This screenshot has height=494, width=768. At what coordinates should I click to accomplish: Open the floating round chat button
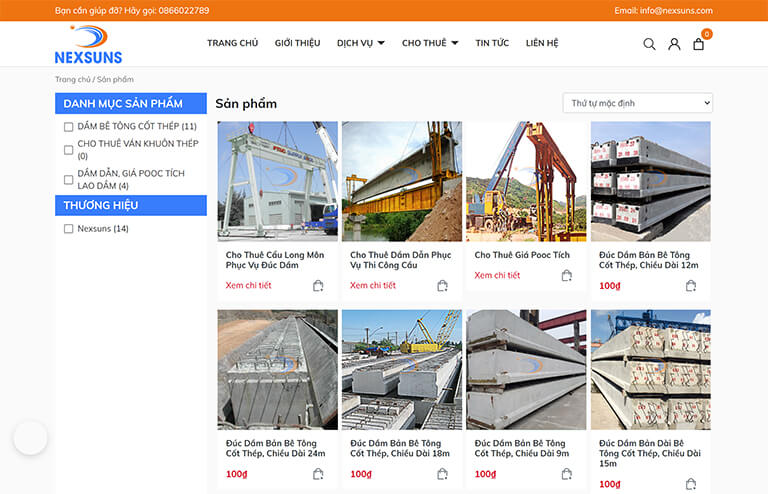(x=30, y=438)
